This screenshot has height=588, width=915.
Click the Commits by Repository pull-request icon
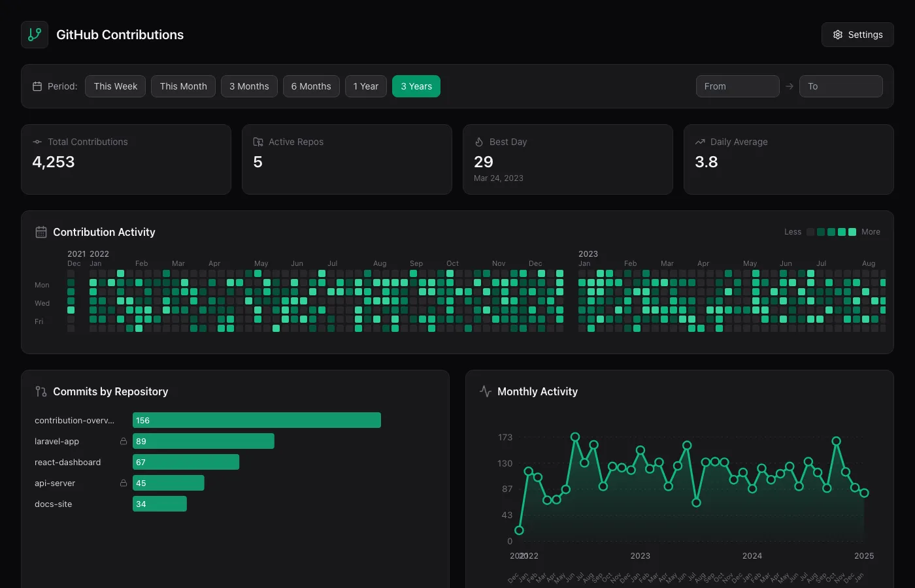(41, 391)
